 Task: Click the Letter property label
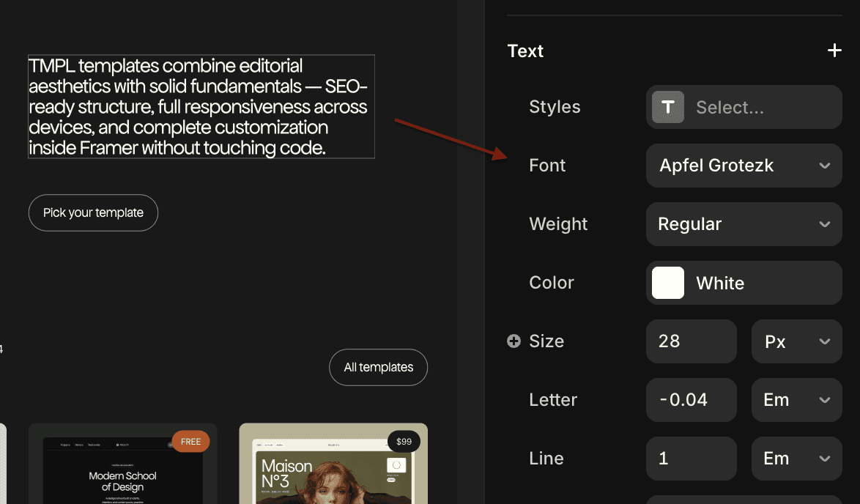tap(553, 400)
